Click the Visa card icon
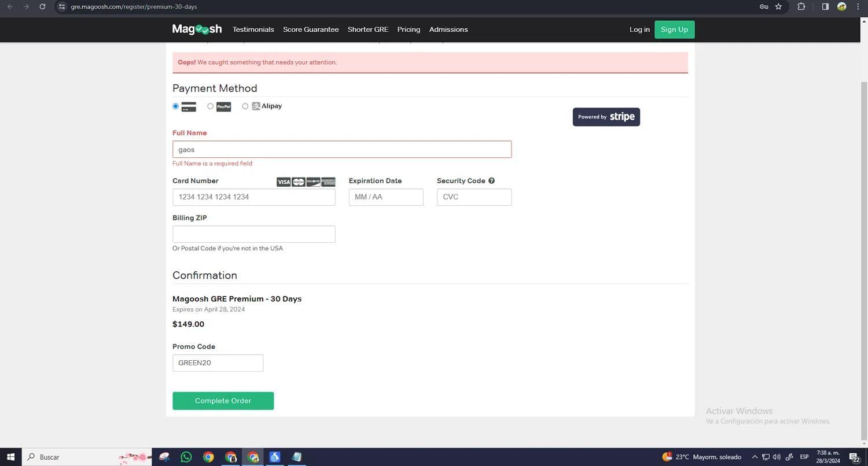868x466 pixels. [284, 182]
